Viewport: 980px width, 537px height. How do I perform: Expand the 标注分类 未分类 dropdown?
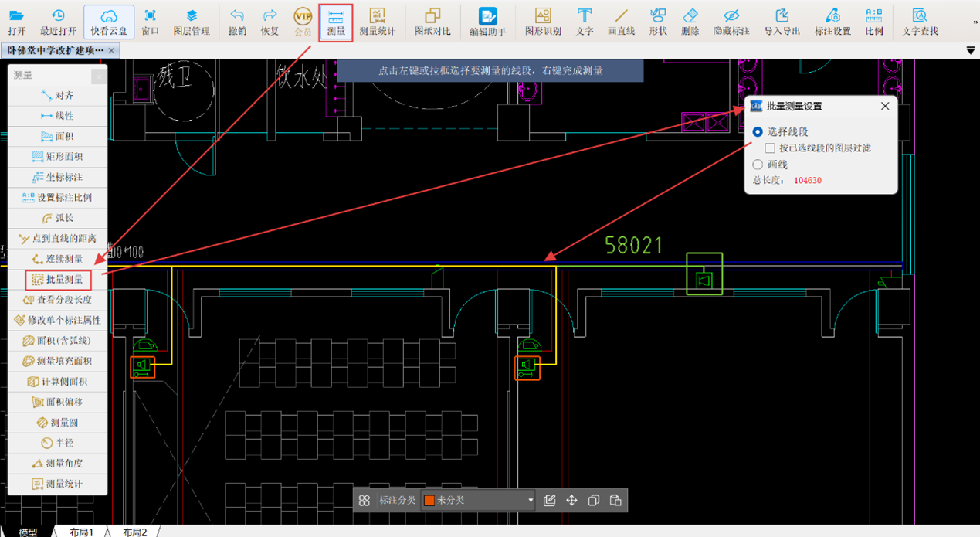click(530, 501)
